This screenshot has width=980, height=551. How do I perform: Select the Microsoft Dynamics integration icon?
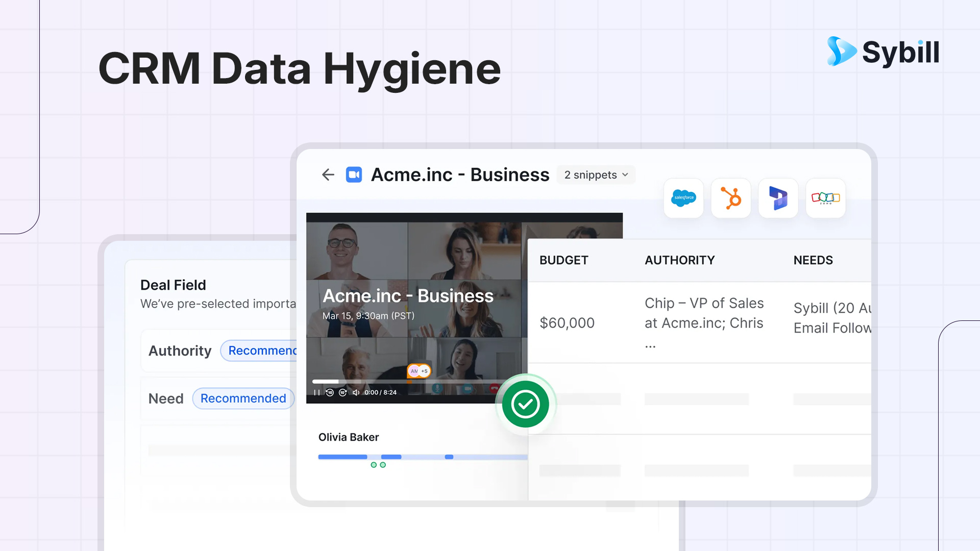coord(778,198)
